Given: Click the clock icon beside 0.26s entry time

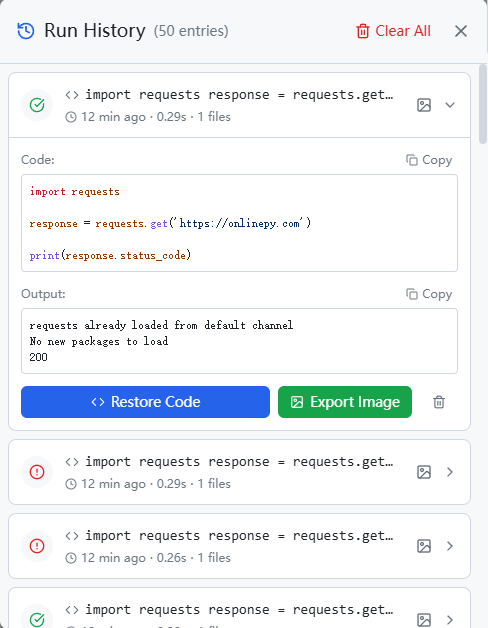Looking at the screenshot, I should pos(71,558).
